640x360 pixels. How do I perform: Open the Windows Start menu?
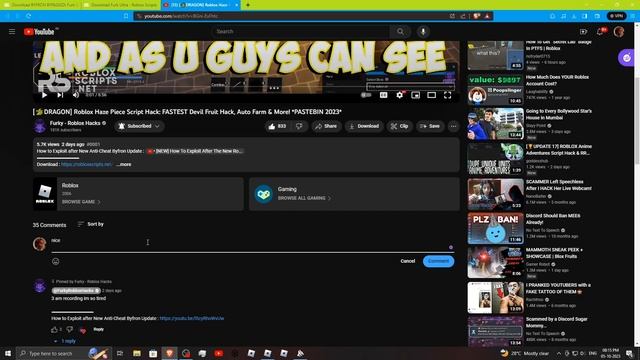click(x=8, y=353)
